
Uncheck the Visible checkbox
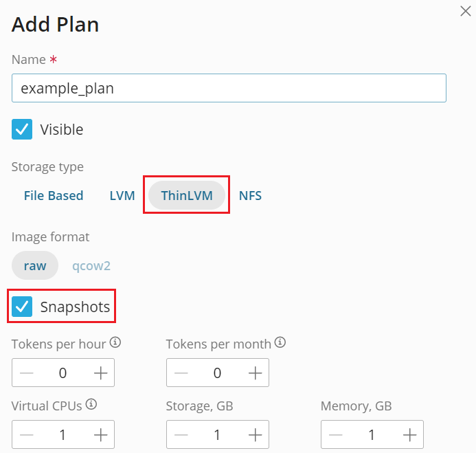[x=23, y=129]
